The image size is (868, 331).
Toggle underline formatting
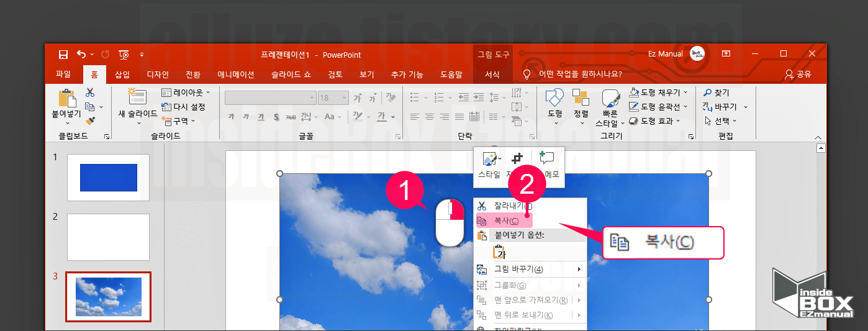click(x=261, y=117)
